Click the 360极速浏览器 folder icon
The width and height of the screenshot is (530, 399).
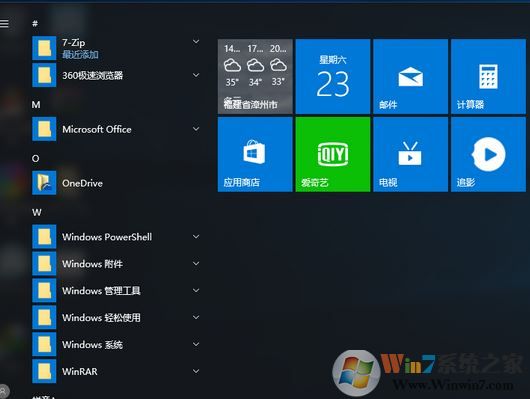(x=44, y=75)
